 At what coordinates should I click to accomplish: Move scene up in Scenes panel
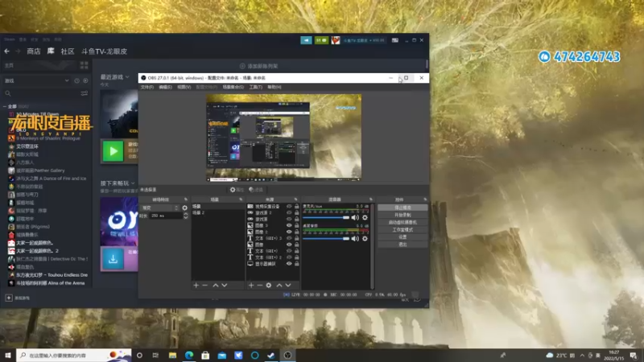pyautogui.click(x=216, y=286)
